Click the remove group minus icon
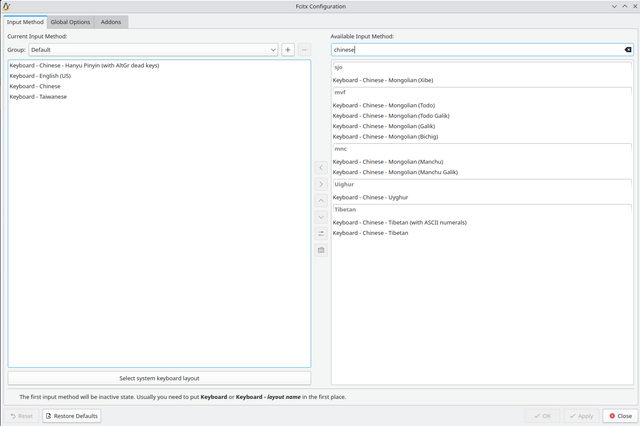 pyautogui.click(x=304, y=50)
